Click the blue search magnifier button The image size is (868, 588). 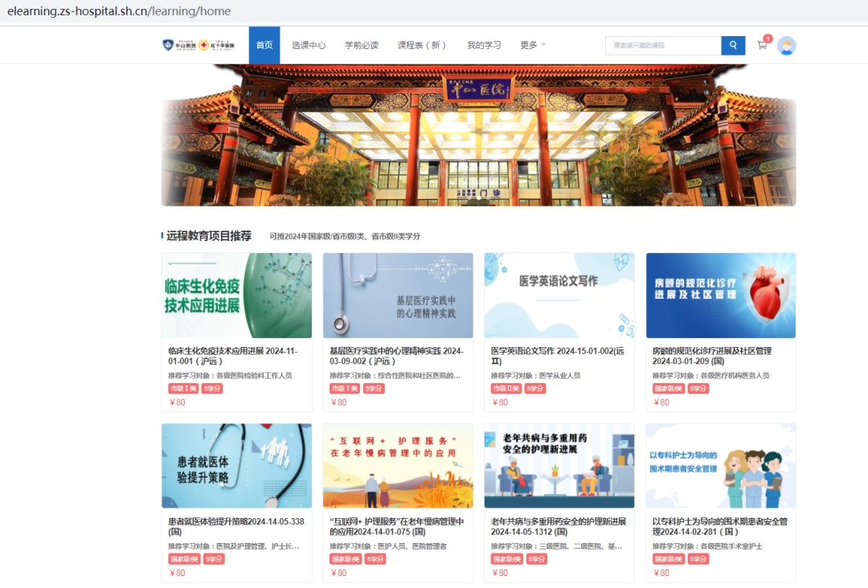coord(733,45)
